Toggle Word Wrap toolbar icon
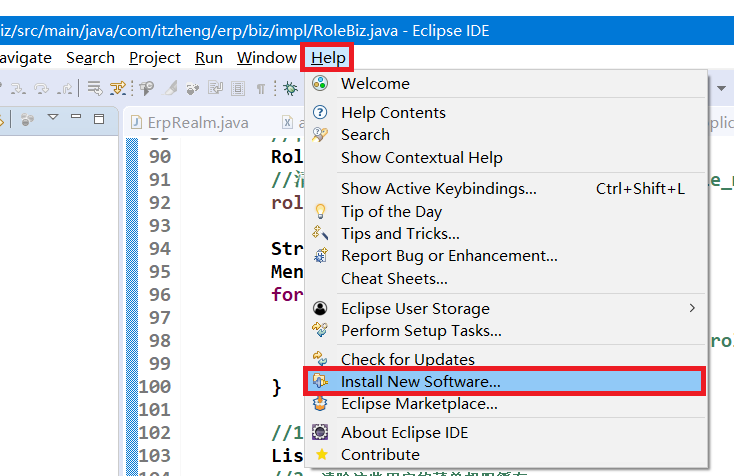 (x=215, y=88)
